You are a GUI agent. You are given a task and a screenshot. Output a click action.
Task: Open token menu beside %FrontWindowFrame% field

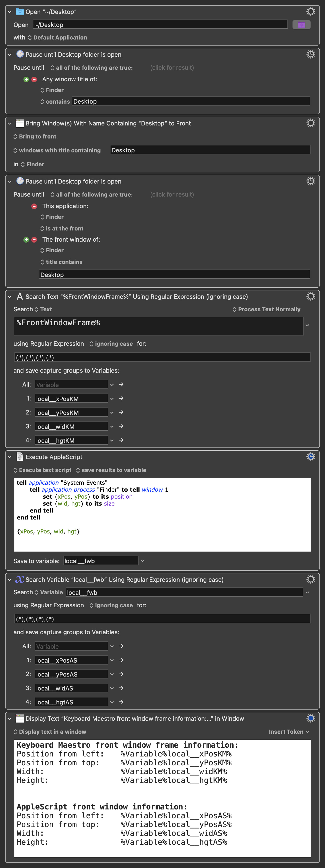[307, 325]
